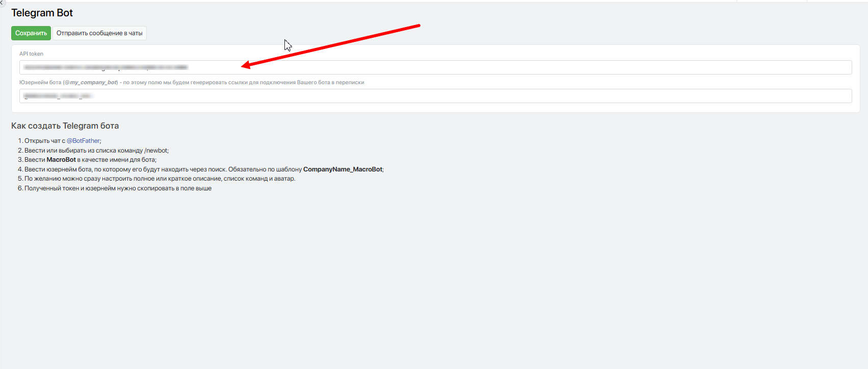
Task: Click the blurred bot username value
Action: click(x=57, y=96)
